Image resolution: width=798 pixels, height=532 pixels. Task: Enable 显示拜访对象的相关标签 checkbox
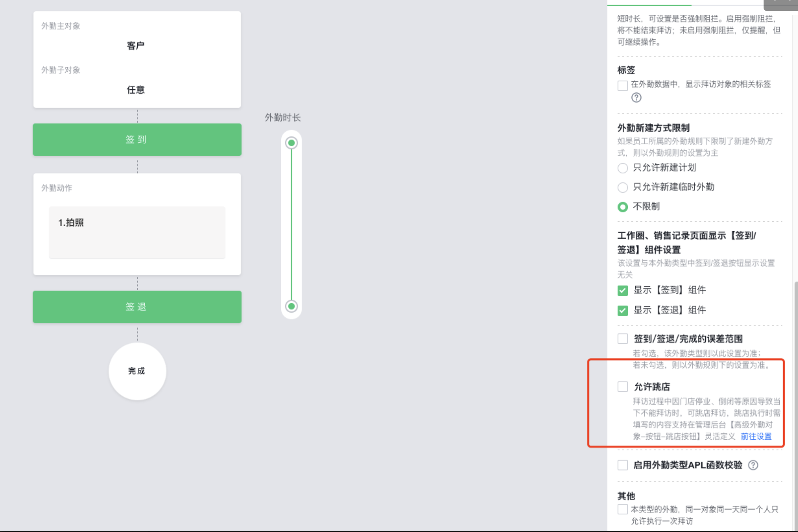click(x=623, y=85)
